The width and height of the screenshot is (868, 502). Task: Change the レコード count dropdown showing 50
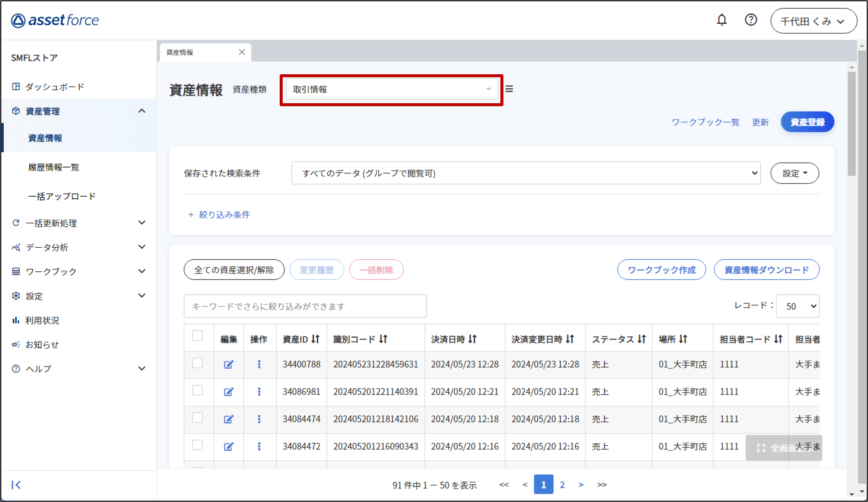pyautogui.click(x=797, y=306)
